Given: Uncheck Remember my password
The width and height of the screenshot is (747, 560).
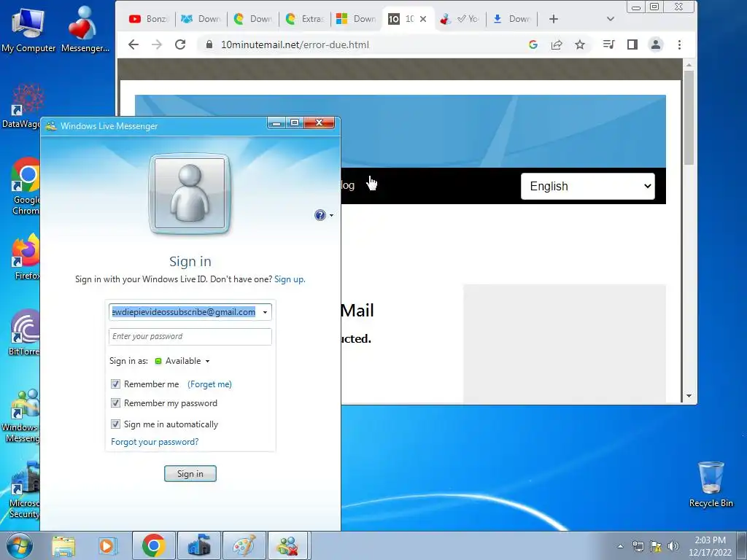Looking at the screenshot, I should 115,402.
